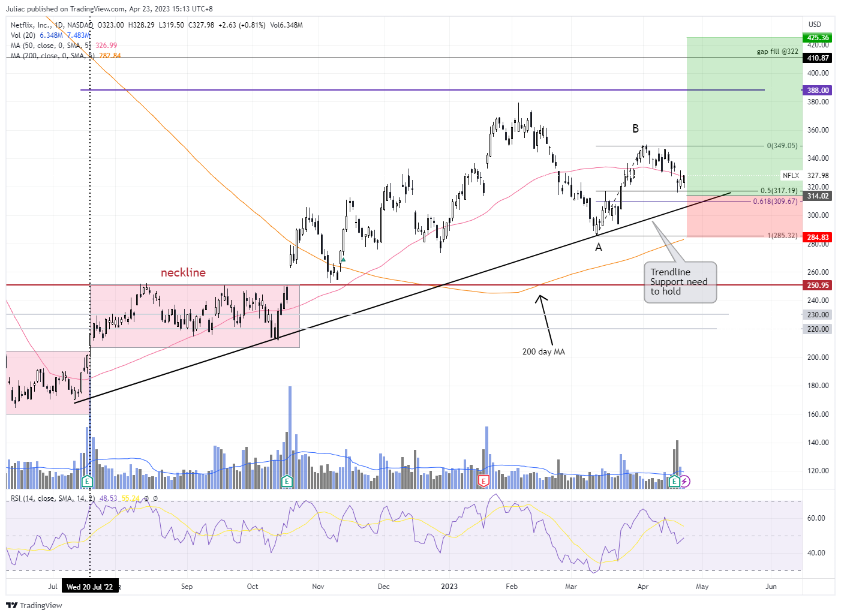Click the 1(285.32) Fibonacci level label
The width and height of the screenshot is (841, 616).
783,236
